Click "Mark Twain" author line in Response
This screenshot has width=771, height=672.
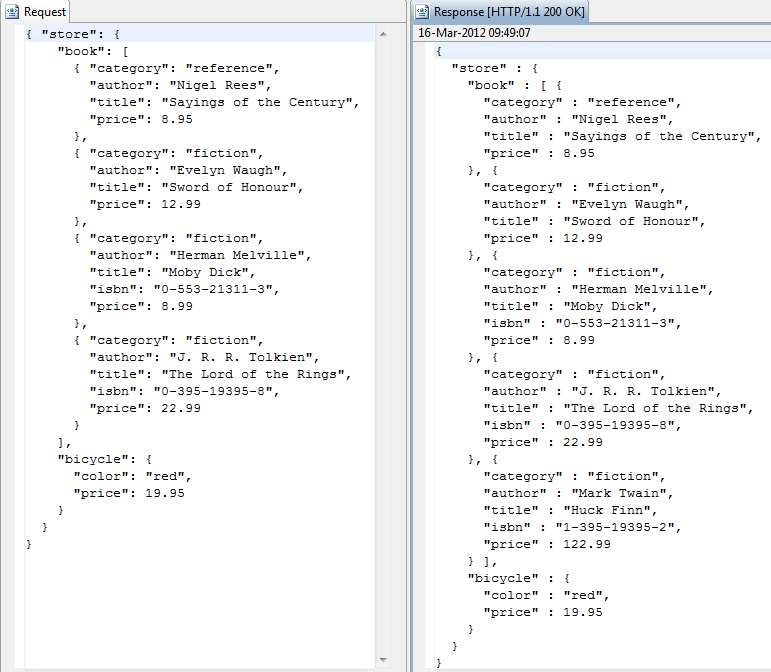579,494
